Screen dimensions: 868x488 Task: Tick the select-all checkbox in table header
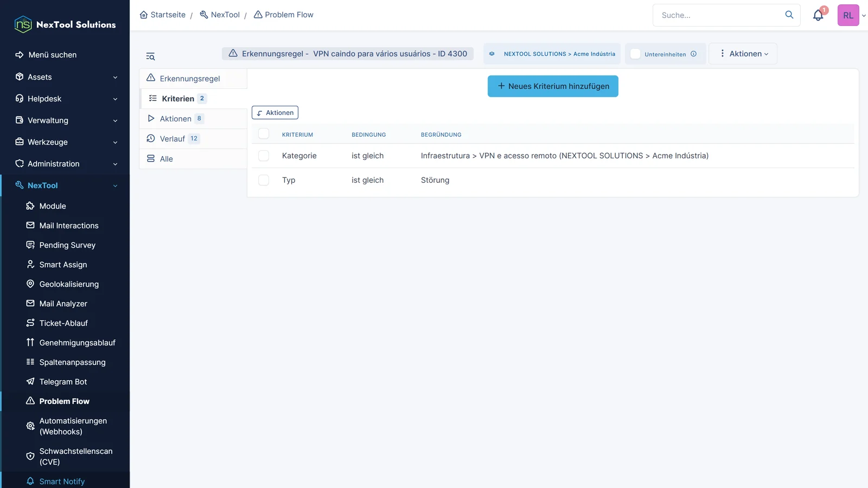264,133
